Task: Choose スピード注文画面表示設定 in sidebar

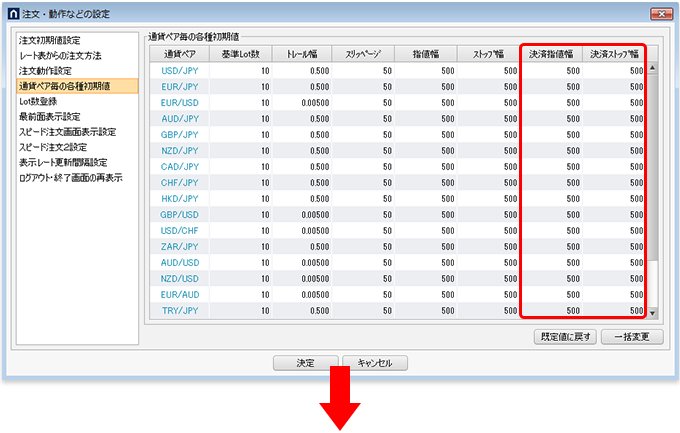Action: pos(67,131)
